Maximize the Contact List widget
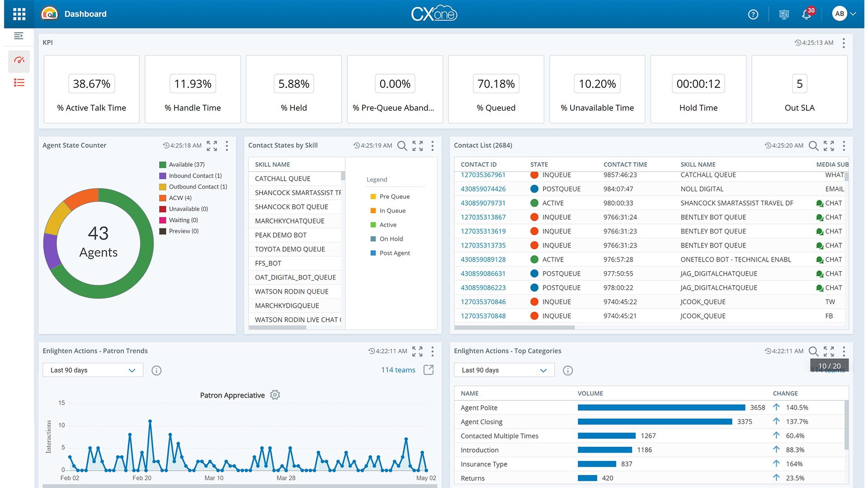Viewport: 868px width, 488px height. point(829,145)
